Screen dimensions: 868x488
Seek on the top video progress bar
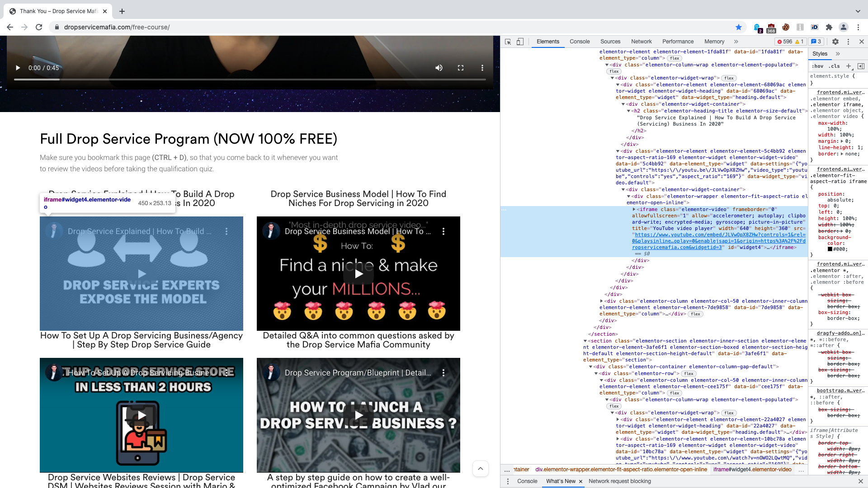pyautogui.click(x=250, y=80)
